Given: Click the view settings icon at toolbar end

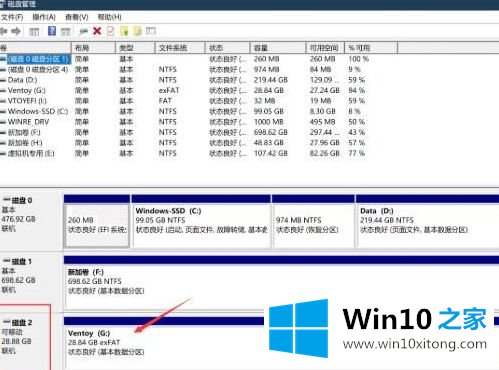Looking at the screenshot, I should (x=151, y=31).
